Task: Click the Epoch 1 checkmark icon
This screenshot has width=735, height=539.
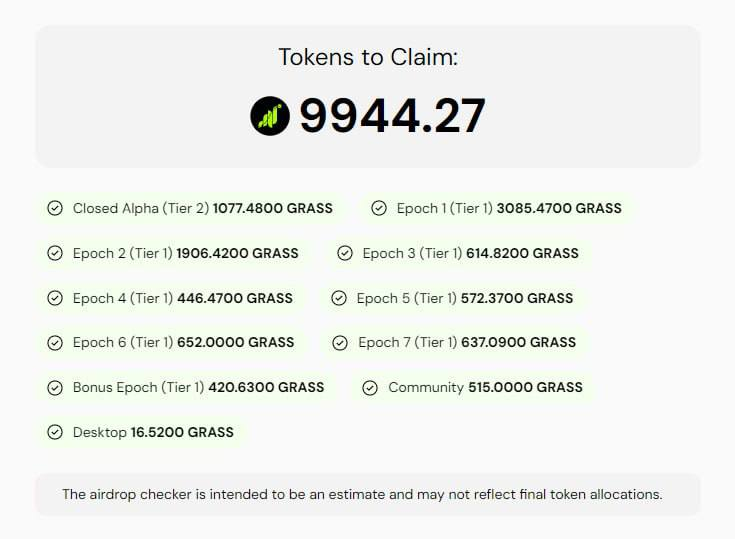Action: (x=379, y=208)
